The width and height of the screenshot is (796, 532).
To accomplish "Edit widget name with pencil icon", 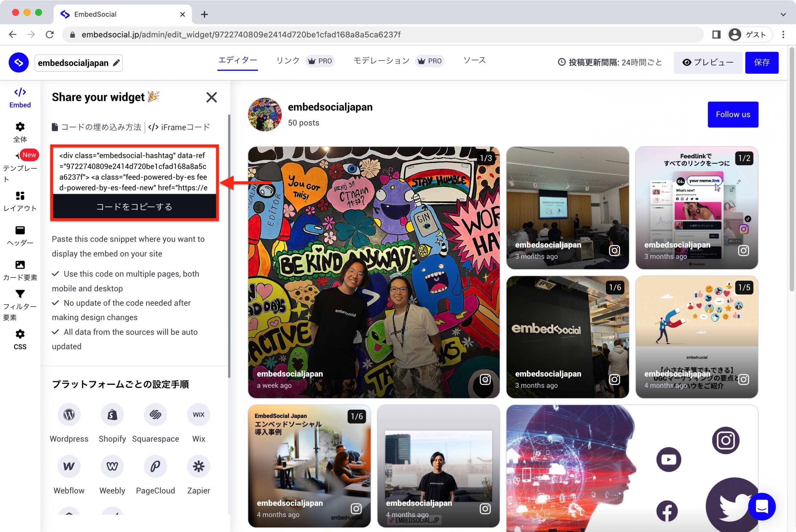I will pos(116,63).
